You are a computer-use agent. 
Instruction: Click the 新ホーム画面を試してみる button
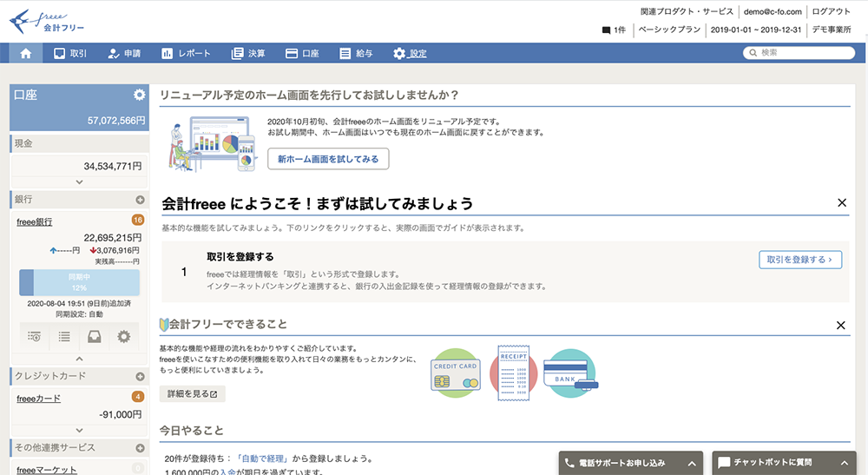328,159
